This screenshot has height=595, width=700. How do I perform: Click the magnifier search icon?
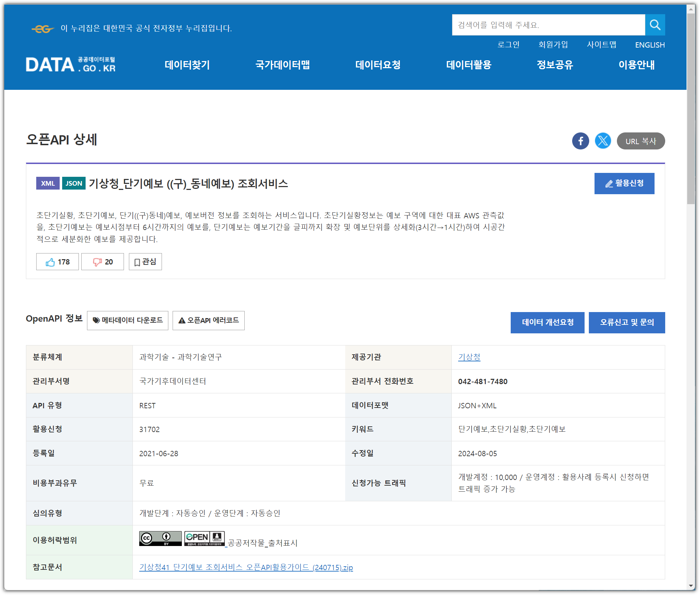tap(655, 25)
